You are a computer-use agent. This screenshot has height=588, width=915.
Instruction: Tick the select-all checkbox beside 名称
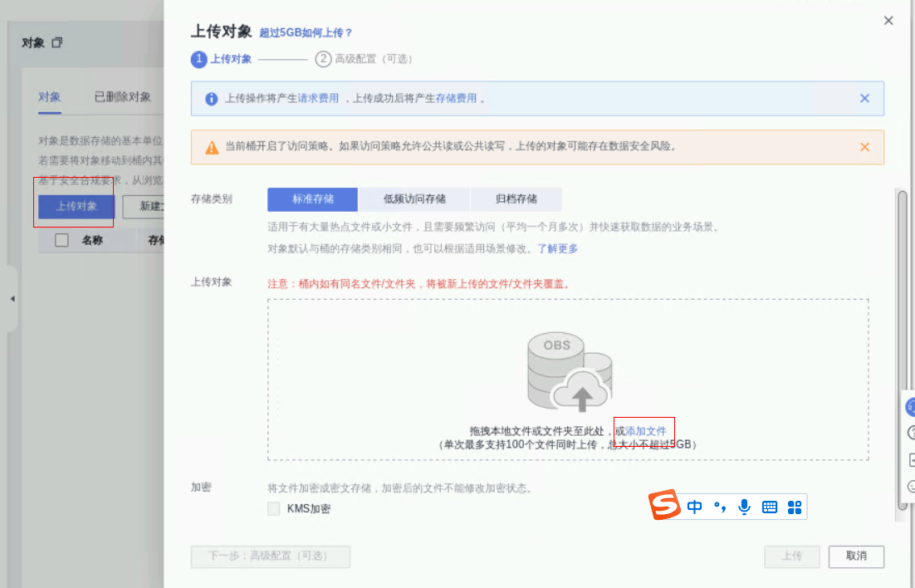click(x=61, y=240)
